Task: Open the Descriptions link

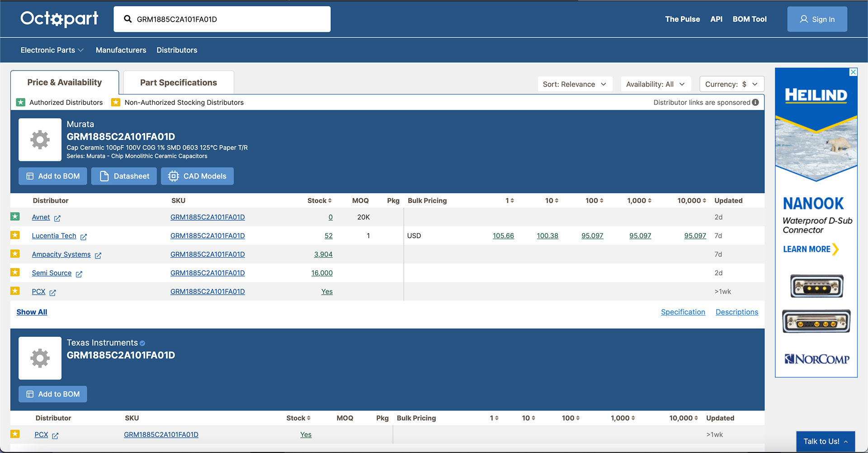Action: [x=736, y=312]
